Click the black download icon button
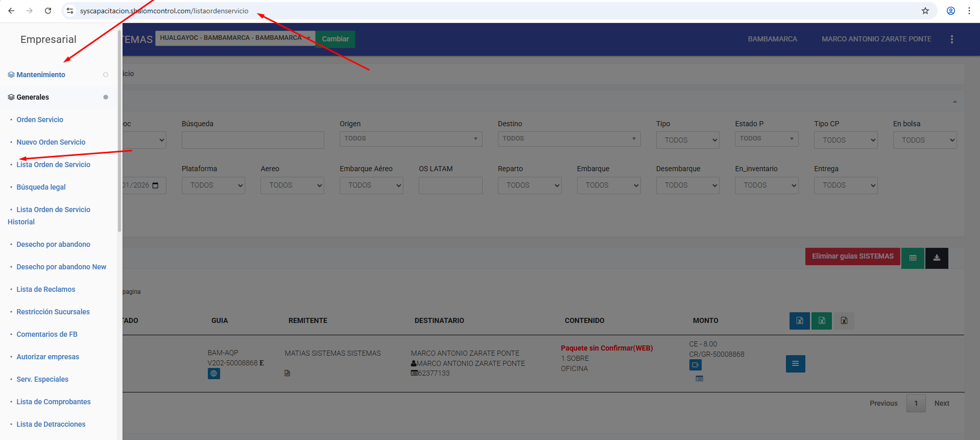The width and height of the screenshot is (980, 440). click(937, 258)
